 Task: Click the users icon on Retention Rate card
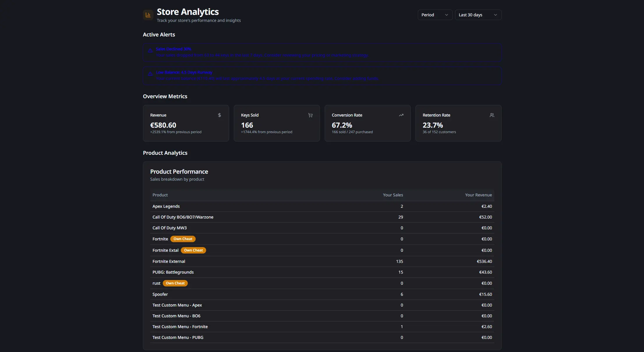[492, 115]
